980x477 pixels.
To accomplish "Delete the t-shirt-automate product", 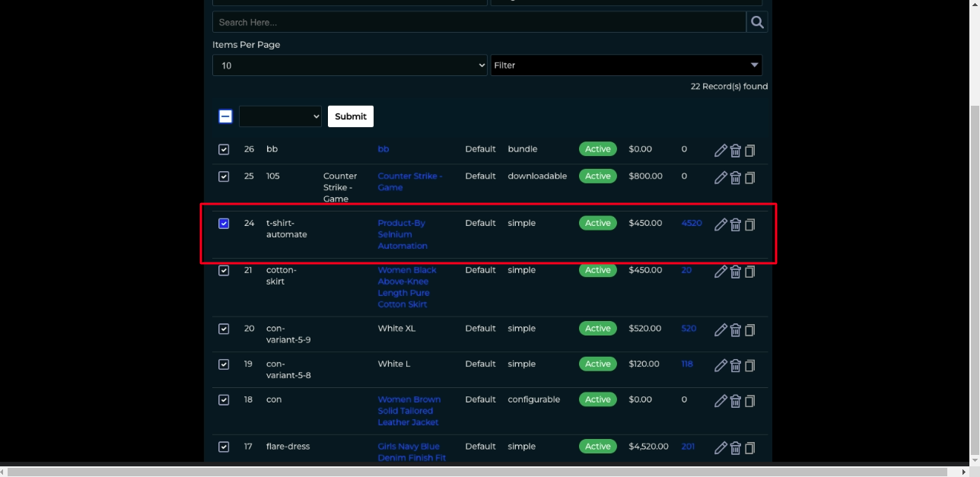I will point(736,224).
